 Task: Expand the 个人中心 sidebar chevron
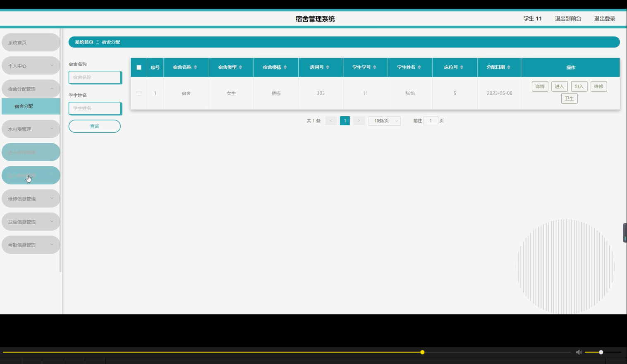click(52, 65)
